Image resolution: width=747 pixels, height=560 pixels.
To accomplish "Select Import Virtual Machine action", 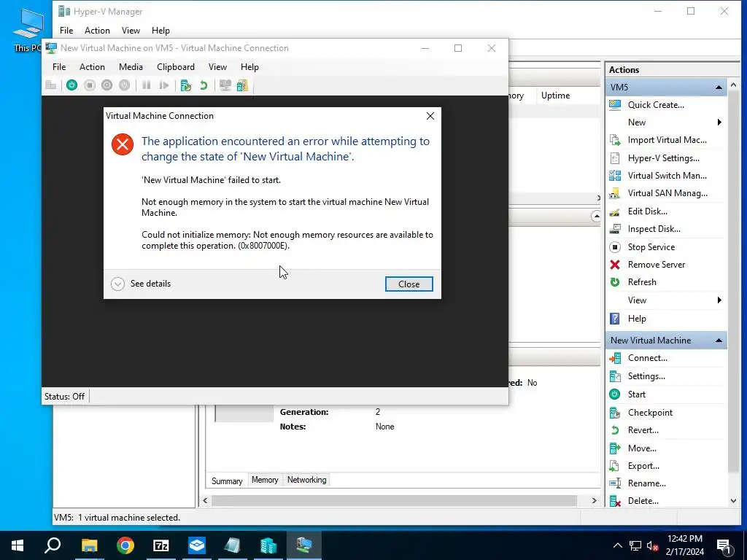I will click(x=667, y=140).
